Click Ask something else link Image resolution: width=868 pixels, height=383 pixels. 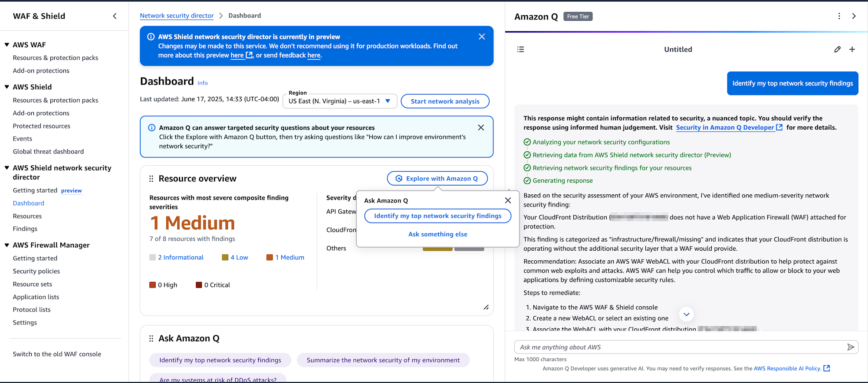tap(437, 234)
